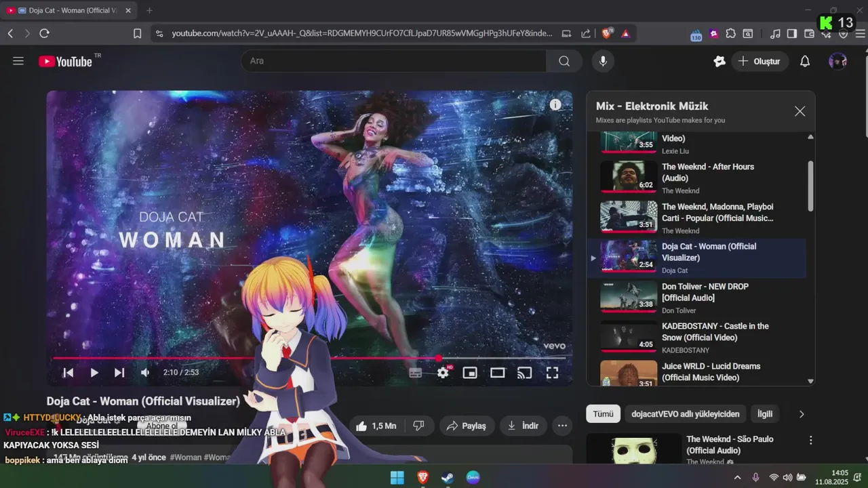Show hidden system tray icons
The height and width of the screenshot is (488, 868).
click(738, 478)
